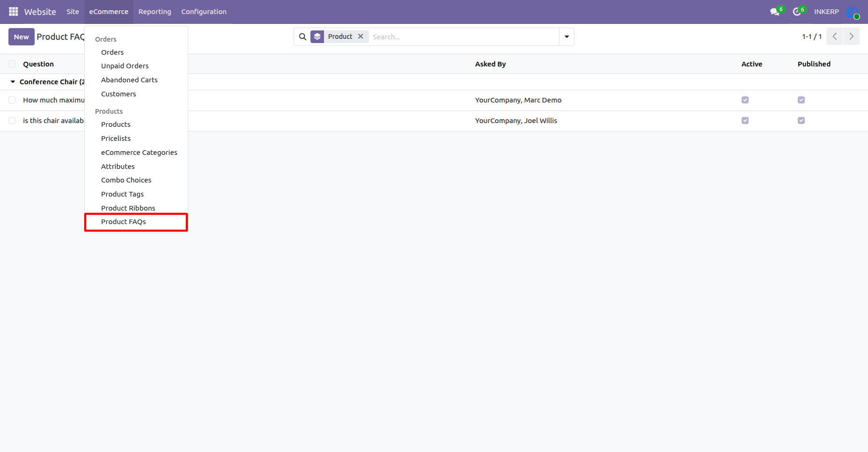Click the search magnifier icon

(x=302, y=36)
